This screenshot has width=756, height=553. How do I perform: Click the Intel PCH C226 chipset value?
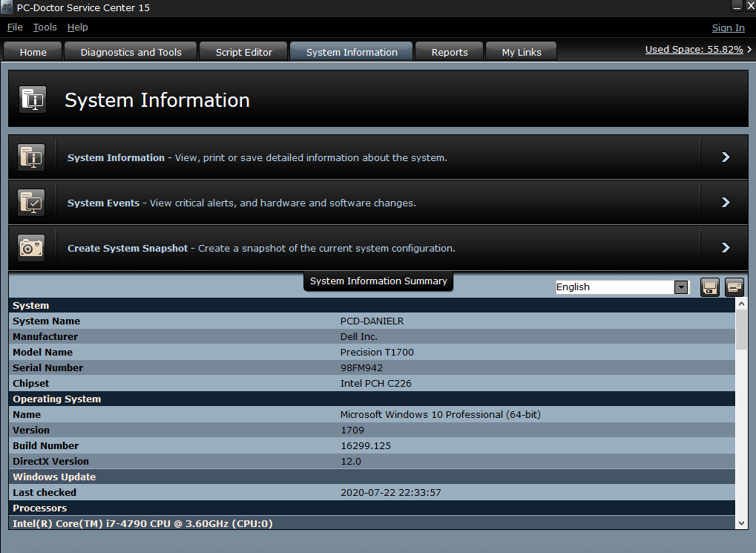click(x=375, y=383)
